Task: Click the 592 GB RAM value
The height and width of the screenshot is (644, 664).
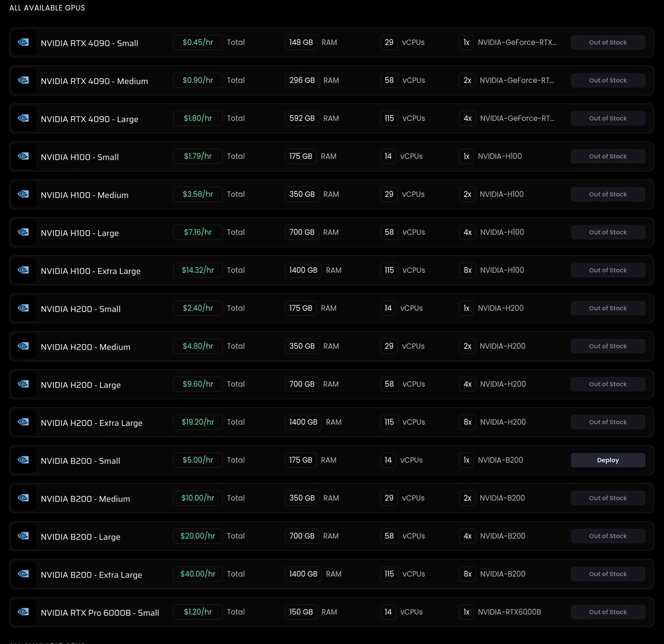Action: pyautogui.click(x=302, y=118)
